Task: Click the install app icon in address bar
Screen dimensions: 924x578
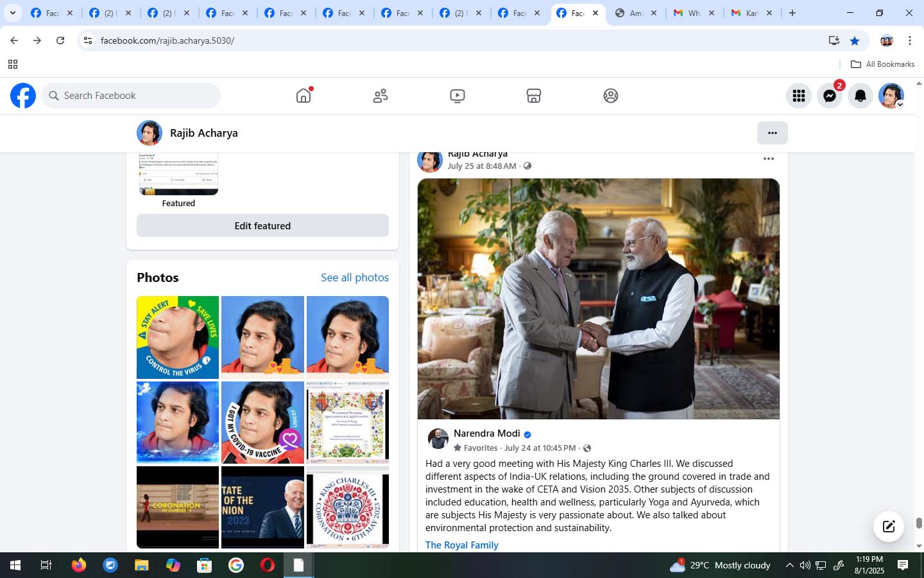Action: tap(834, 40)
